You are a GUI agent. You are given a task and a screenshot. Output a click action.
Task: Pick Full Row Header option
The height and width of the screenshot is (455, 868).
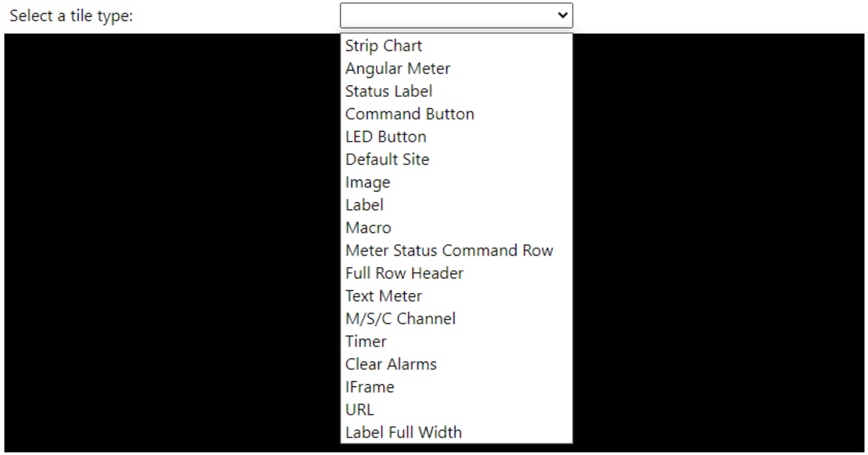[404, 274]
